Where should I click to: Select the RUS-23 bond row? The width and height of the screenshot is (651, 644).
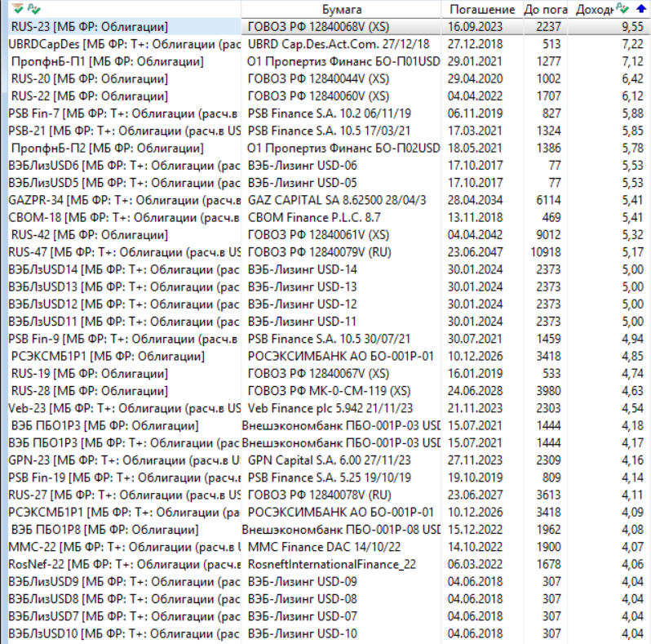pos(122,26)
